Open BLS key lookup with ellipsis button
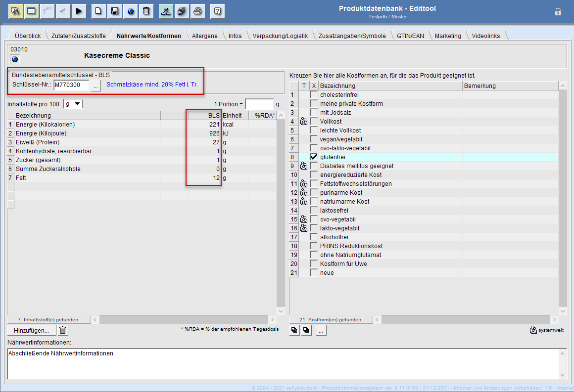The image size is (574, 392). pyautogui.click(x=96, y=85)
